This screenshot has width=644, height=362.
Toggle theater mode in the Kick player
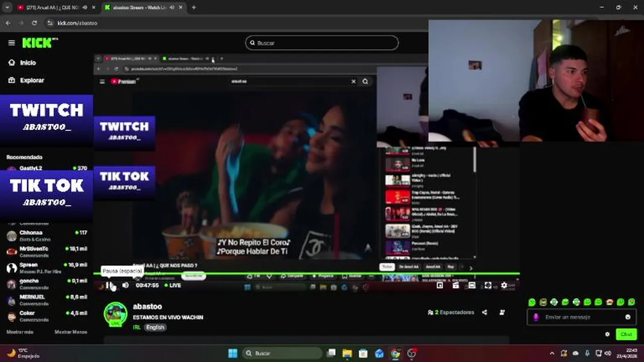[x=472, y=285]
